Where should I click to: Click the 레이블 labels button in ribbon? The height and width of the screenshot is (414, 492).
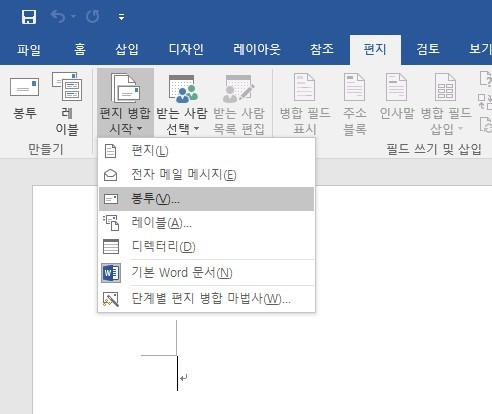click(67, 104)
